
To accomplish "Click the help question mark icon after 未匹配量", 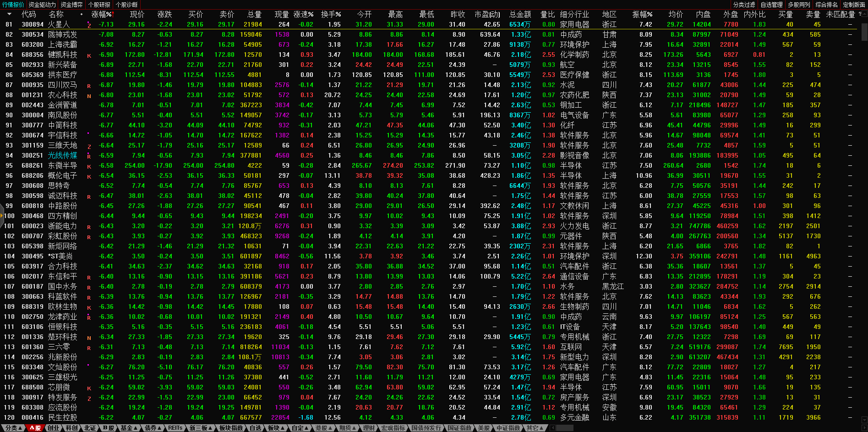I will pyautogui.click(x=860, y=14).
